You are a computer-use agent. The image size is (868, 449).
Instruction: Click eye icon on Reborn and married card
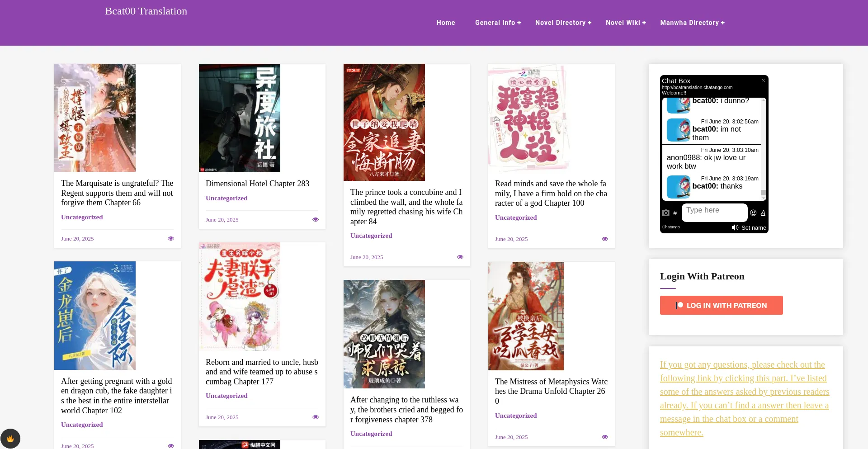(316, 417)
